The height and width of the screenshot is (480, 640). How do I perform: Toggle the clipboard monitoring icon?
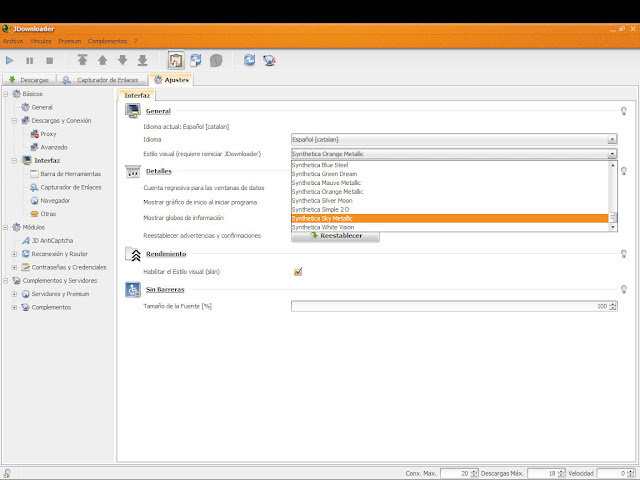pos(176,60)
